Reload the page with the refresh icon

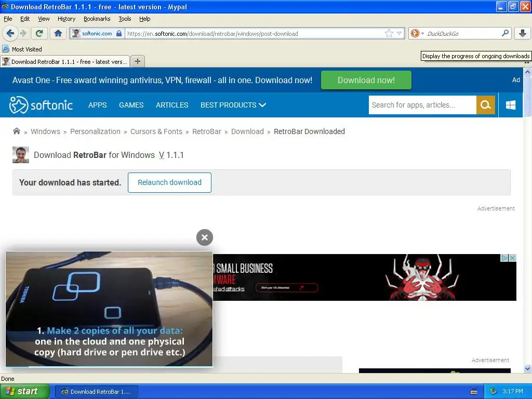coord(39,33)
